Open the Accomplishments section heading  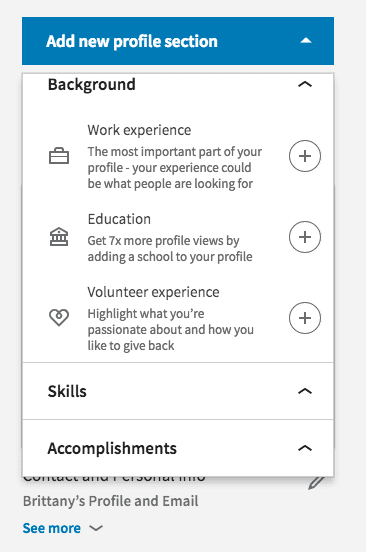[112, 448]
